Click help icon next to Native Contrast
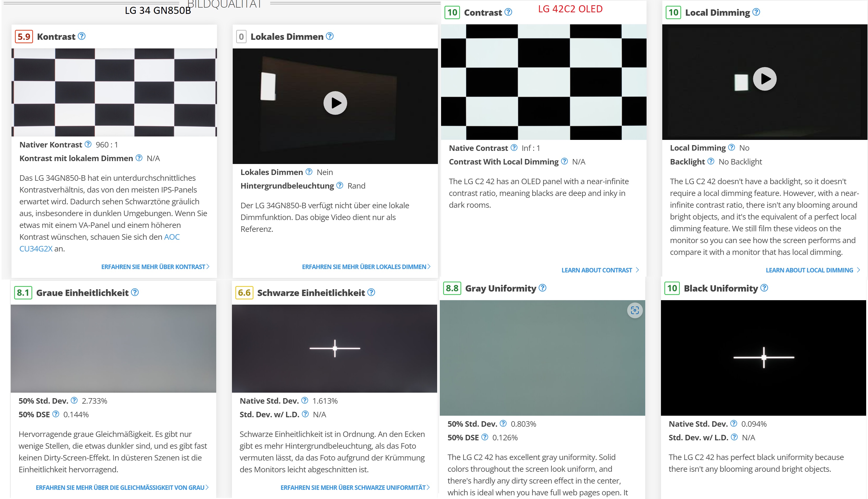This screenshot has height=499, width=868. [514, 148]
